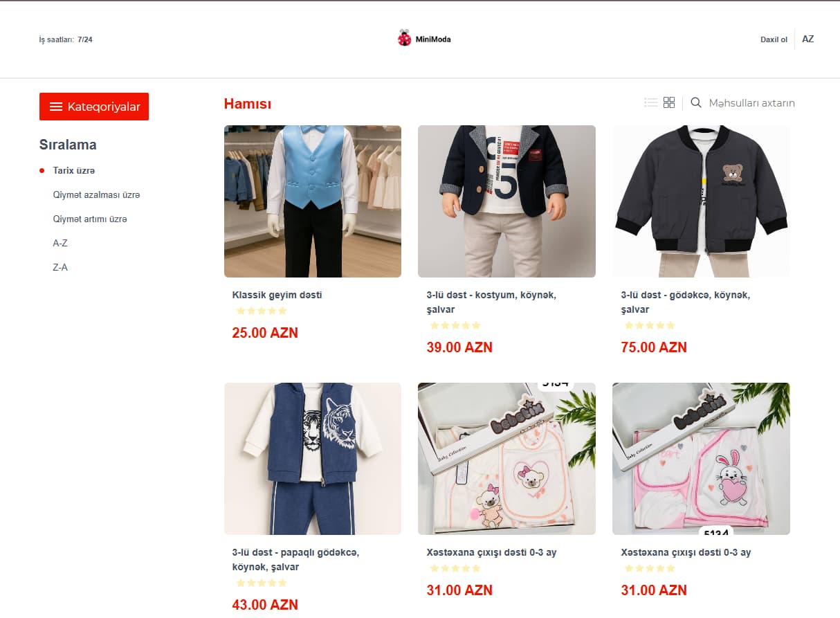Switch to list view layout icon

pyautogui.click(x=650, y=102)
